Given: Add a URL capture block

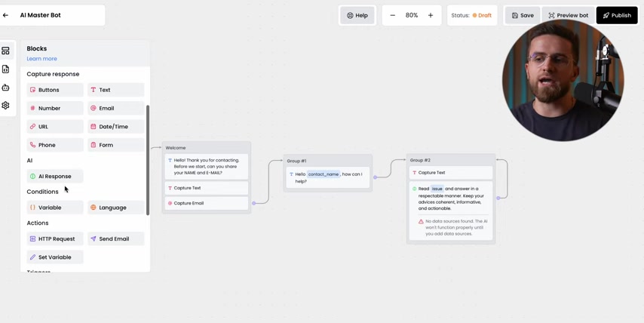Looking at the screenshot, I should coord(55,127).
